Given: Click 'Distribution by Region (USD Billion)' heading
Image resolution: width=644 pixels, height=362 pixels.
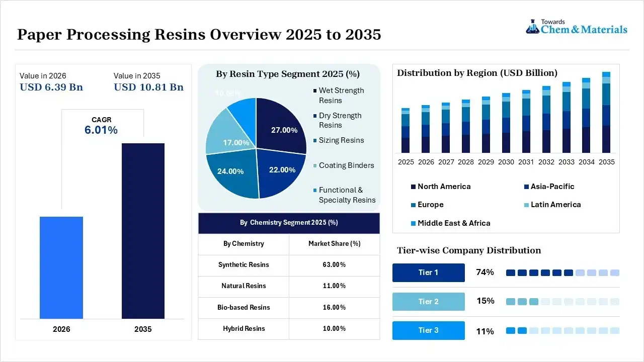Looking at the screenshot, I should coord(477,73).
